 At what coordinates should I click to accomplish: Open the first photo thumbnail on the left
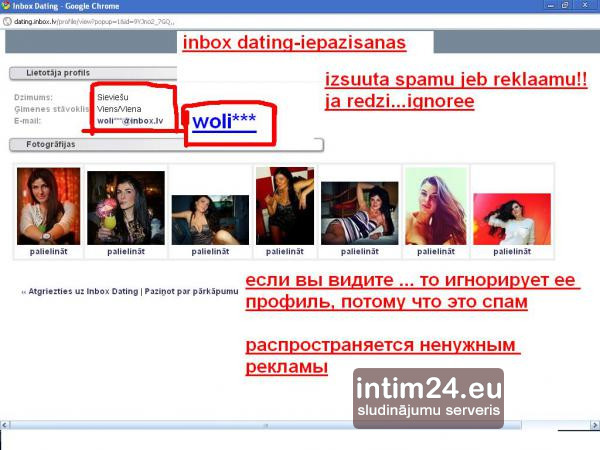coord(48,206)
